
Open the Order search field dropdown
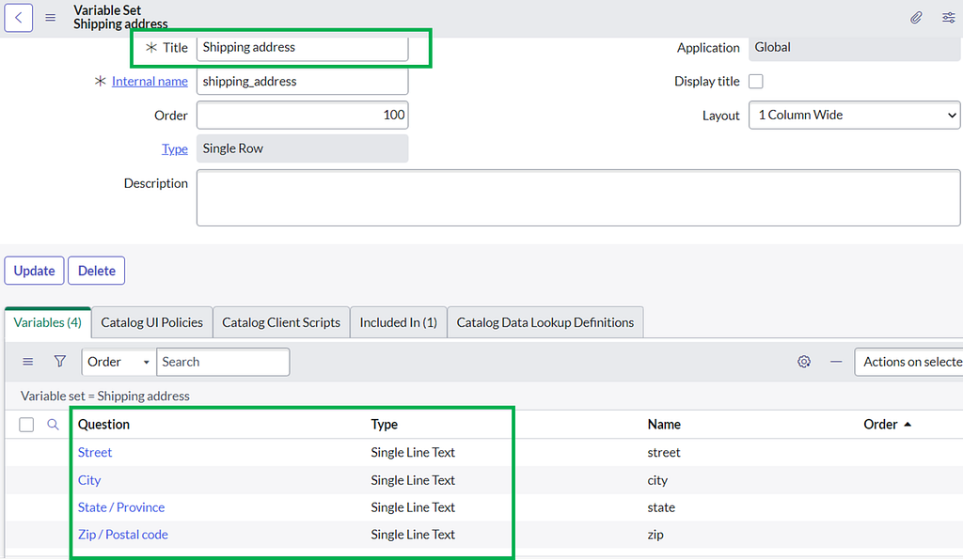[x=118, y=362]
